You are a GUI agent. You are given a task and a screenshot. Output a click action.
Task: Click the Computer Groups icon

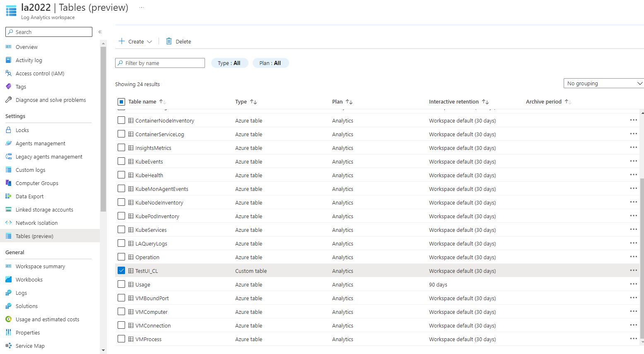tap(8, 183)
